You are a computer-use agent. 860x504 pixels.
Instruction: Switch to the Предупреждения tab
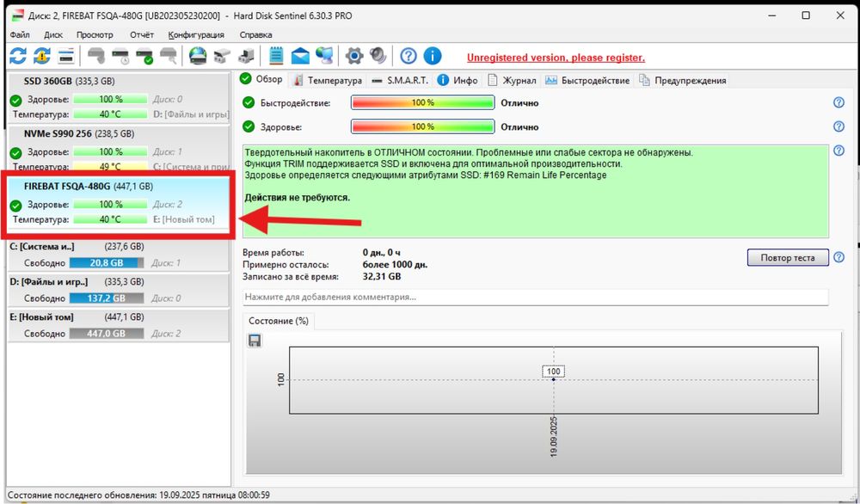pos(683,80)
